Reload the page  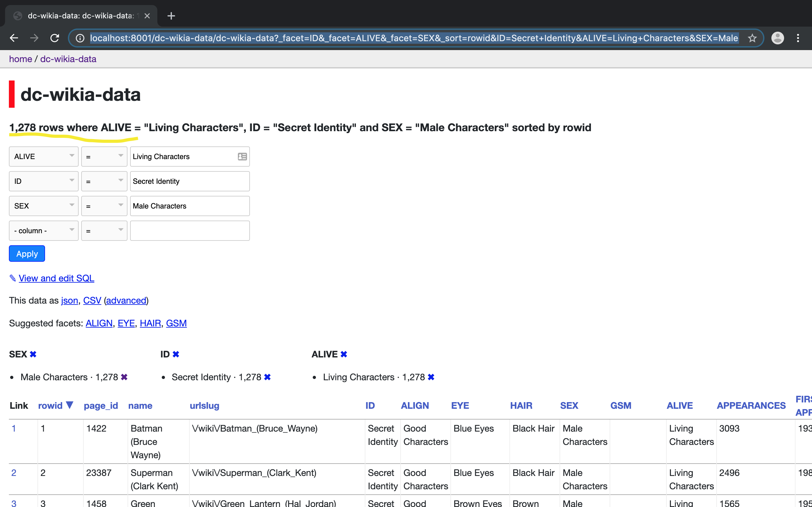coord(54,38)
